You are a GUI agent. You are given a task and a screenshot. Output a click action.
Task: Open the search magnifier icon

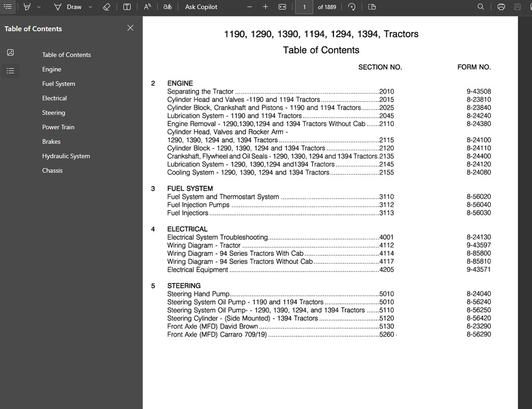481,7
